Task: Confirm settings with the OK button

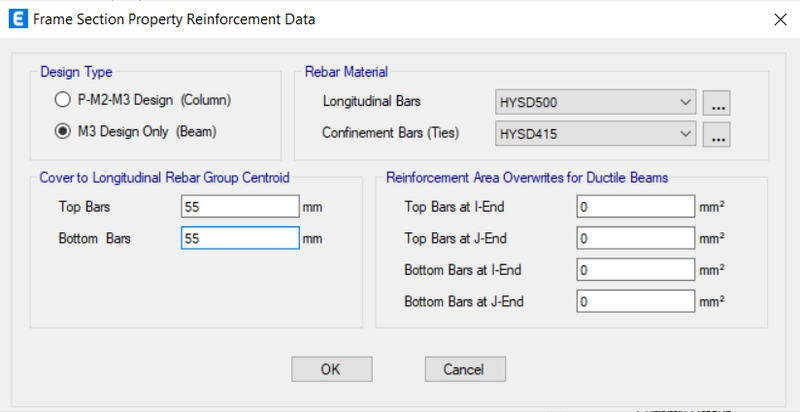Action: (x=332, y=369)
